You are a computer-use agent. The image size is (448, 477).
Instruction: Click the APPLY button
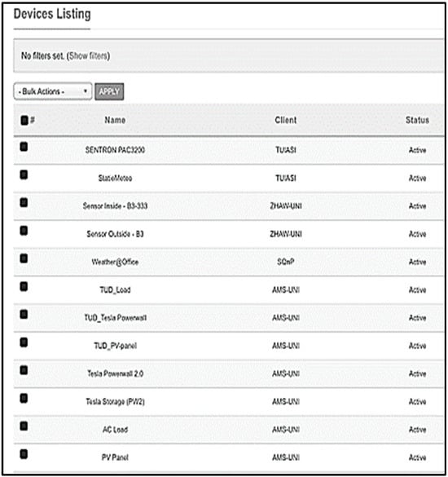point(109,91)
